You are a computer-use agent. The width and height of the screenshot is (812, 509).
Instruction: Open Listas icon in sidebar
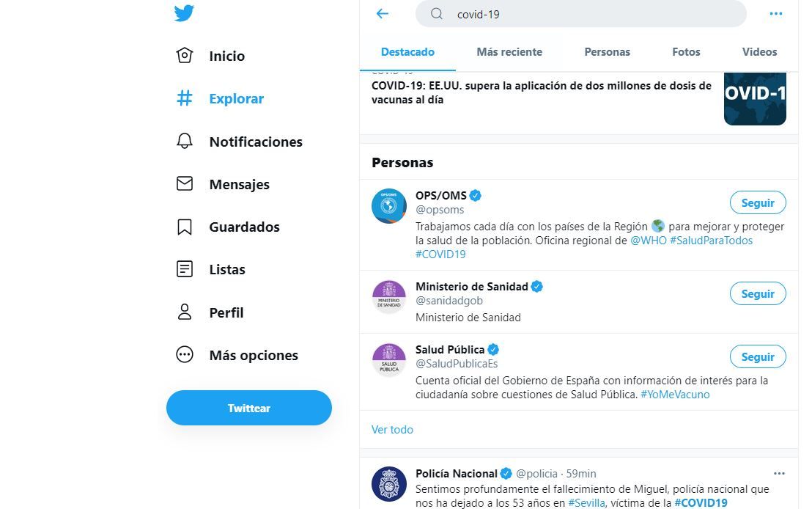(185, 269)
